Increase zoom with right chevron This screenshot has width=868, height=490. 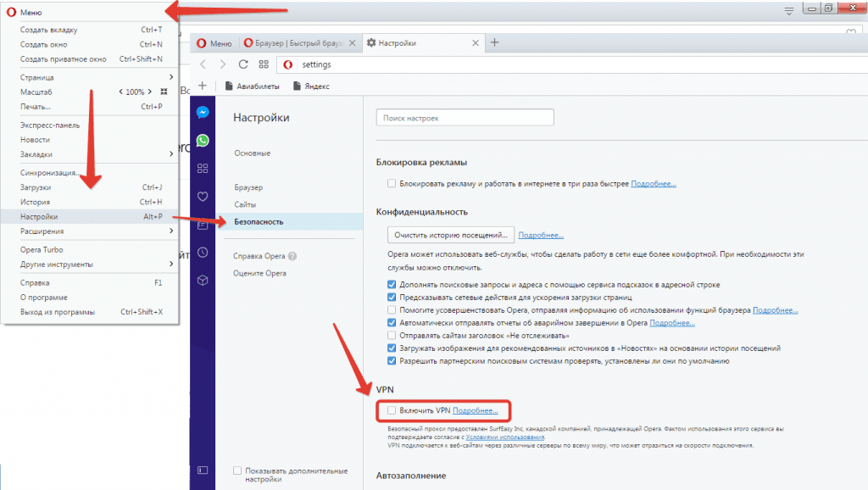coord(149,92)
